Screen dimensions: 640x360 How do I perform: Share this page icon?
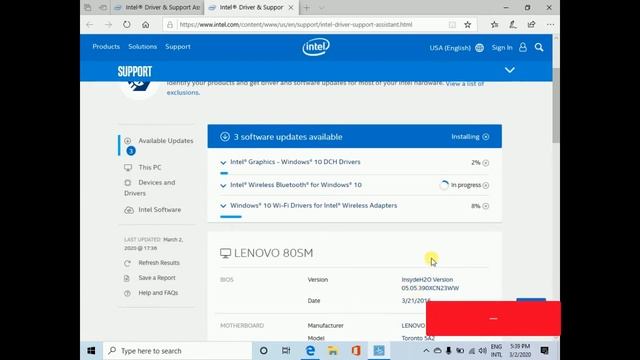(x=531, y=24)
